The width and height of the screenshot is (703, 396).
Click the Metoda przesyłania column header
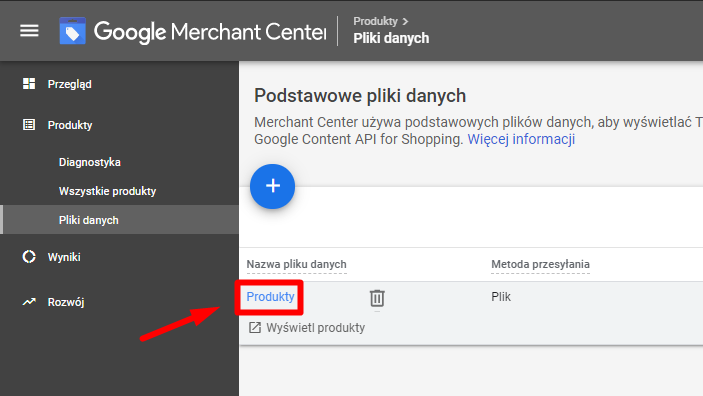pos(540,264)
